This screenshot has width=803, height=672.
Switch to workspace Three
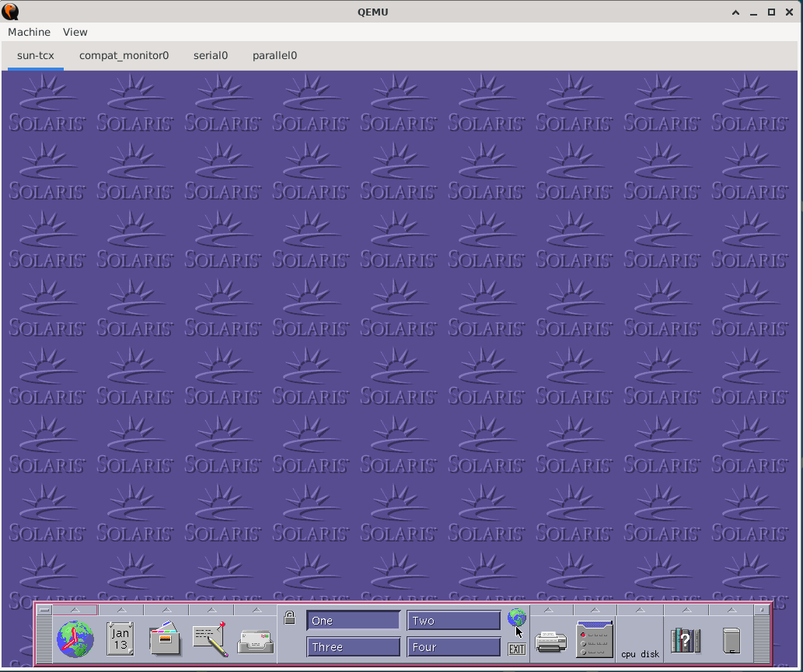pyautogui.click(x=353, y=647)
